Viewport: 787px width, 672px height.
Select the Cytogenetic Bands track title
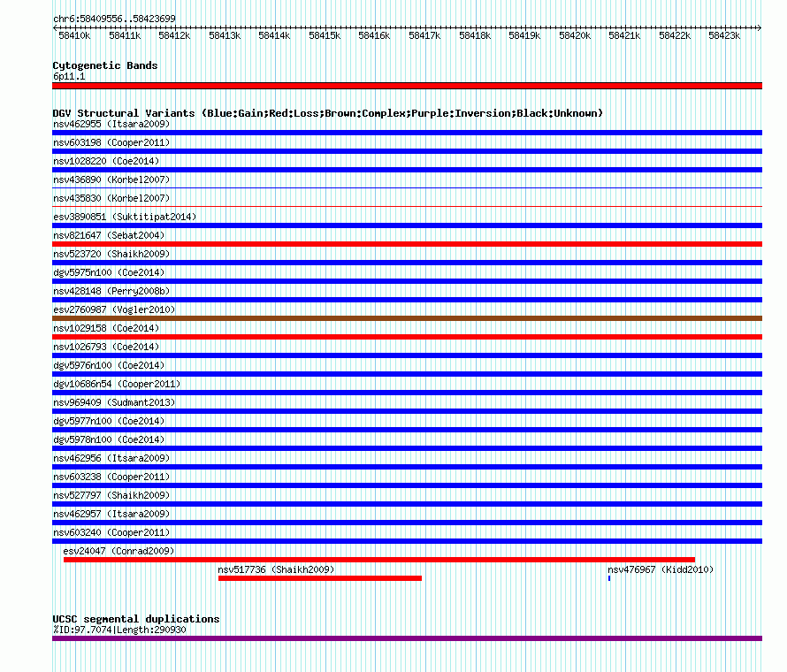coord(105,65)
